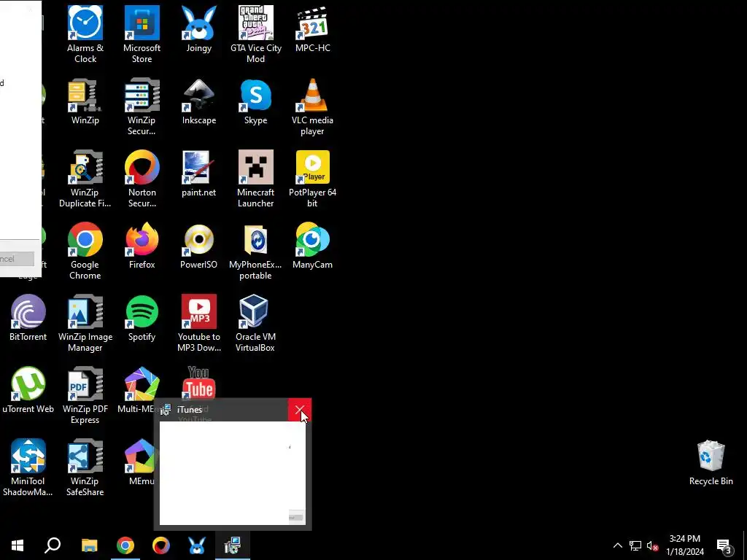Open the Alarms & Clock desktop shortcut
The image size is (747, 560).
[x=85, y=34]
